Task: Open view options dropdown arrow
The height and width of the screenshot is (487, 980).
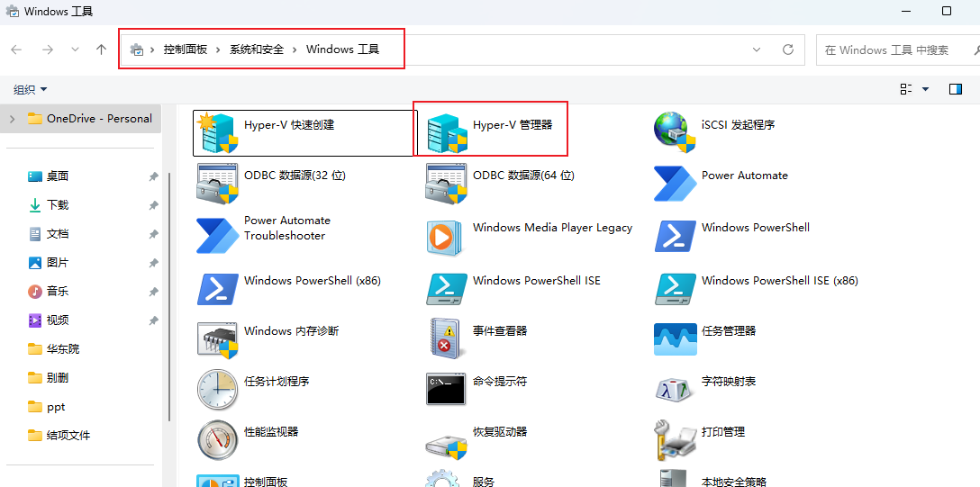Action: 926,89
